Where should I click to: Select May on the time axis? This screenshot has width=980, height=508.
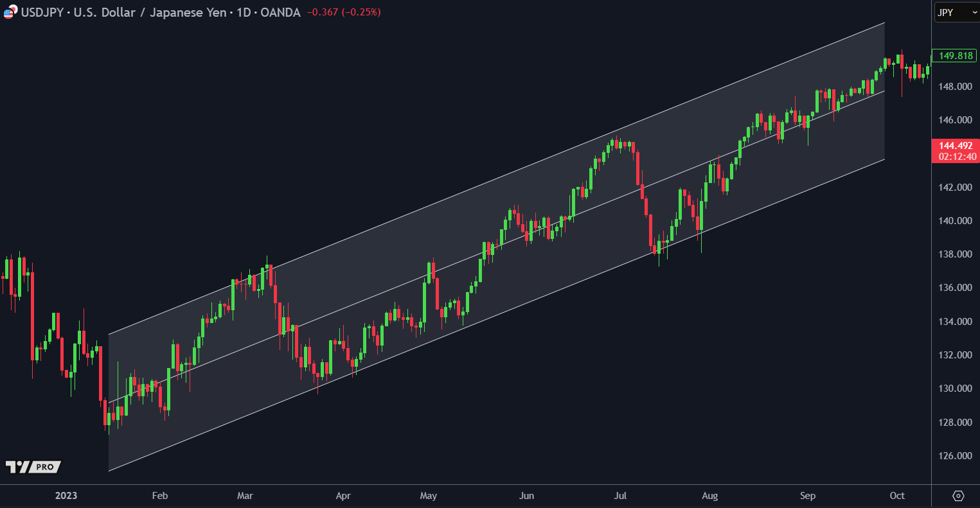(428, 496)
